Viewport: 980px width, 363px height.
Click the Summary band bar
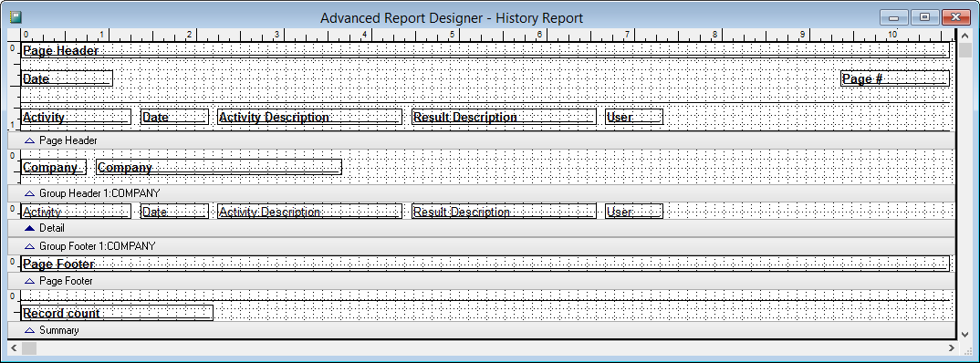tap(481, 330)
